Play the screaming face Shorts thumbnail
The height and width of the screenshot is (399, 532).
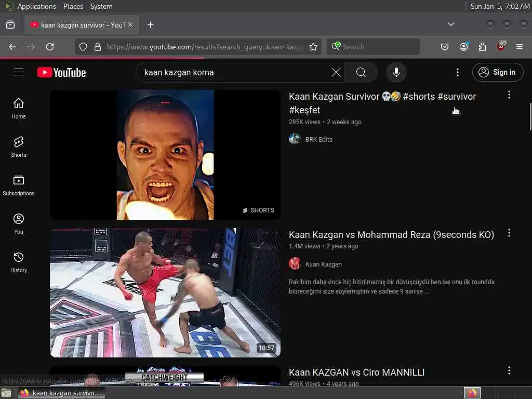165,155
